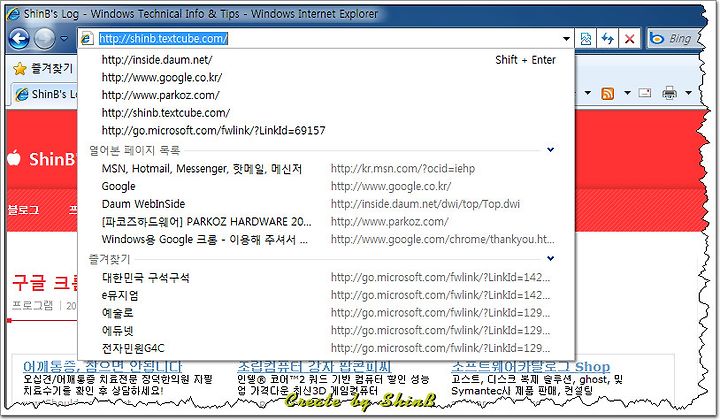Screen dimensions: 720x420
Task: Select go.microsoft.com LinkId=69157 suggestion
Action: [x=326, y=130]
